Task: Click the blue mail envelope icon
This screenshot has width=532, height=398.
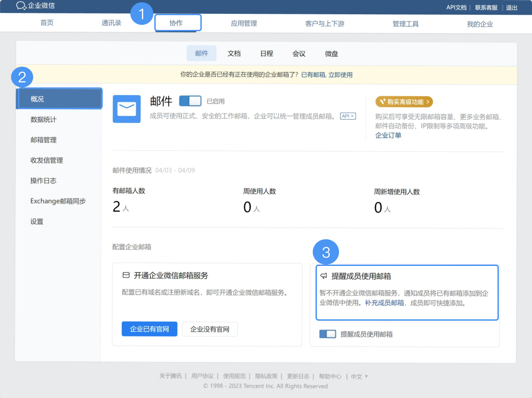Action: [127, 109]
